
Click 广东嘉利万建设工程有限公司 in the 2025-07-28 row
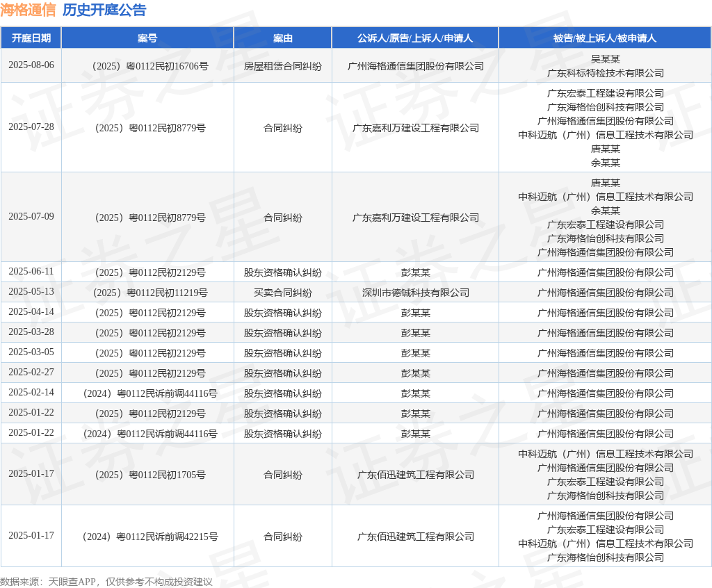pos(415,128)
